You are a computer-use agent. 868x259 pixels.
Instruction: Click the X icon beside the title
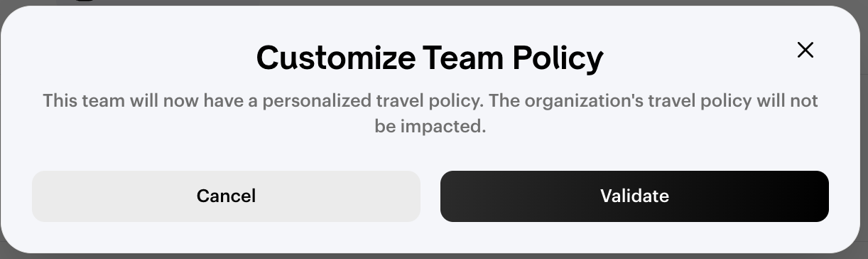(x=805, y=50)
